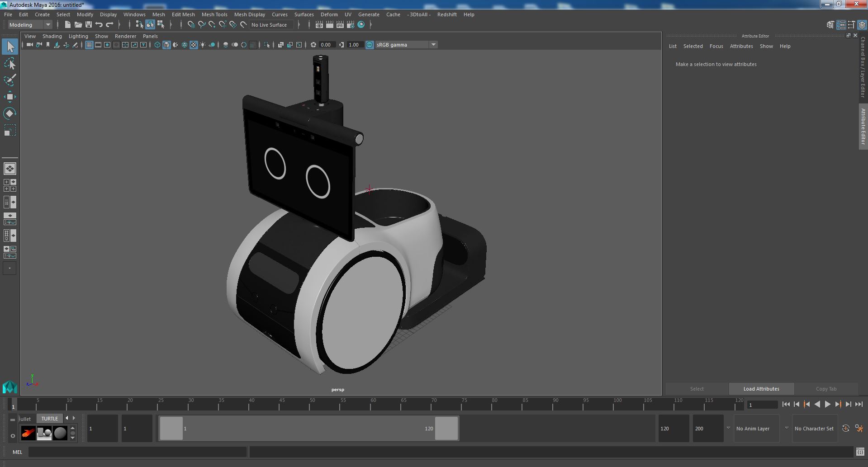Viewport: 868px width, 467px height.
Task: Go to start of playback range
Action: (x=786, y=405)
